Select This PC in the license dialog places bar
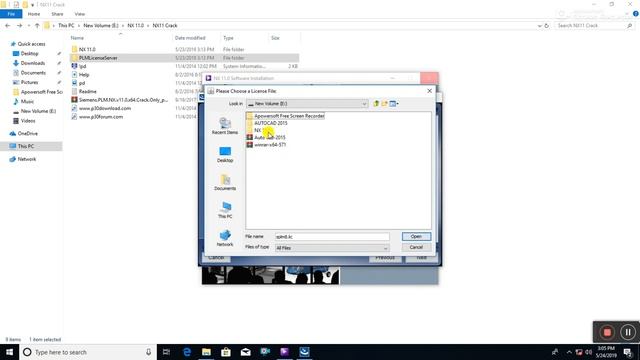 pos(225,210)
